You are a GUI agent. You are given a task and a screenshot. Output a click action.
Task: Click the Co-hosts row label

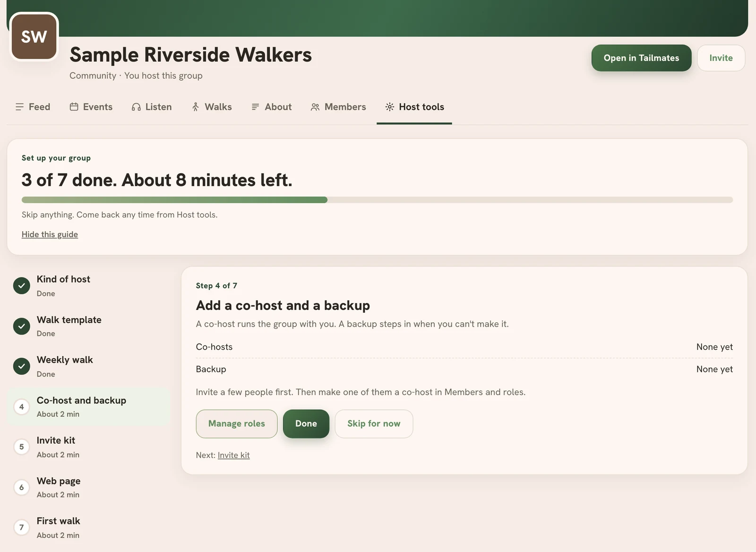pos(214,347)
